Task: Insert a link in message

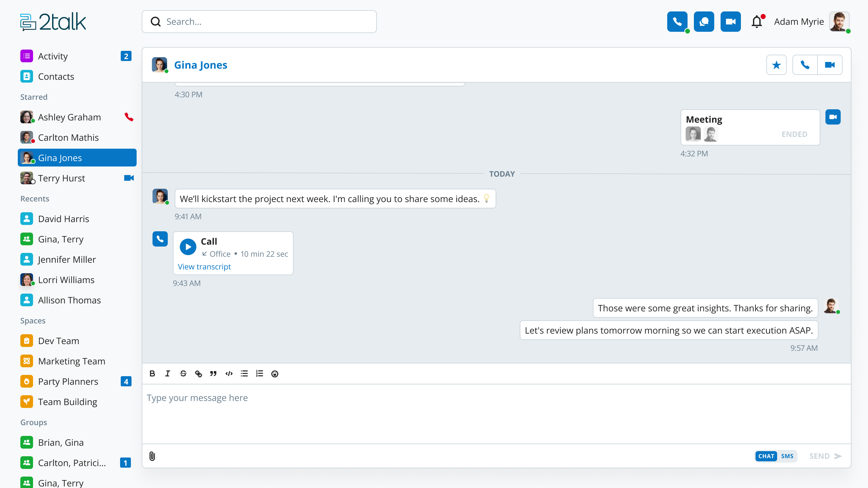Action: click(x=199, y=373)
